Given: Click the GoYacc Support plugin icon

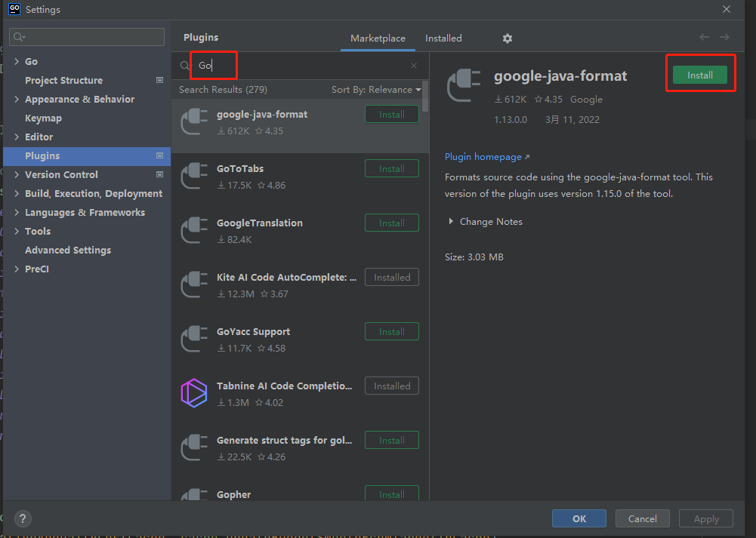Looking at the screenshot, I should (194, 339).
